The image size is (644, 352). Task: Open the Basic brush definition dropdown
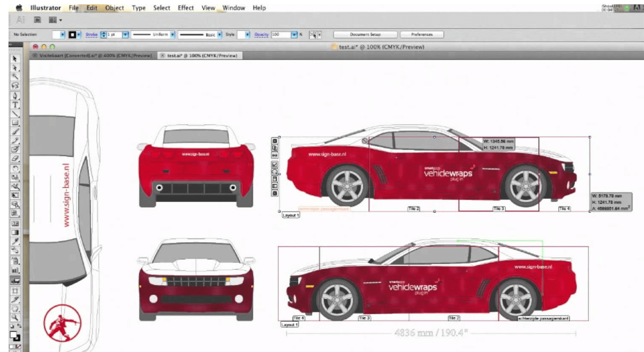pos(219,35)
